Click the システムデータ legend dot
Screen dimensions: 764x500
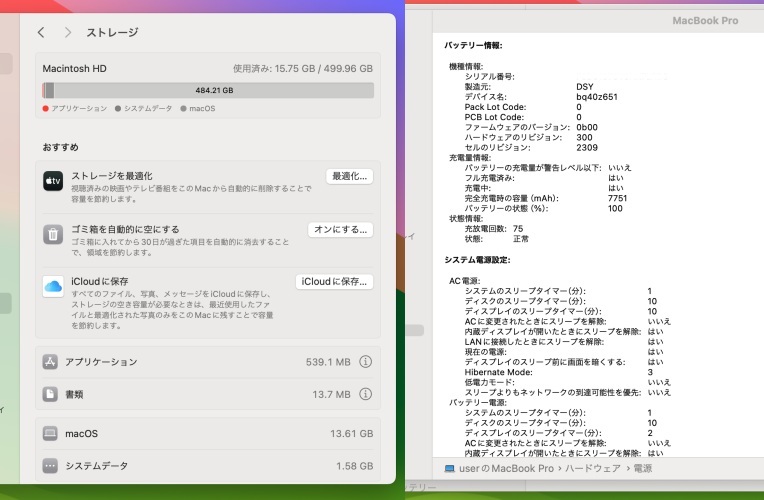[118, 109]
